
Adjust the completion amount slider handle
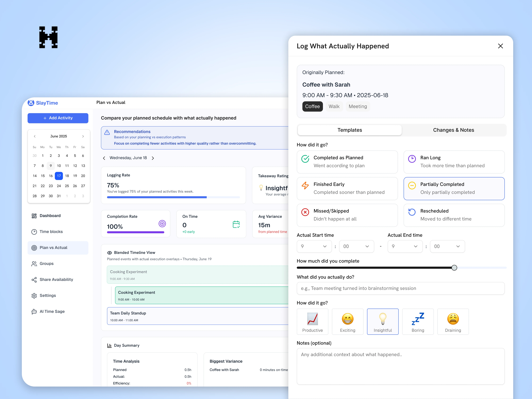454,268
